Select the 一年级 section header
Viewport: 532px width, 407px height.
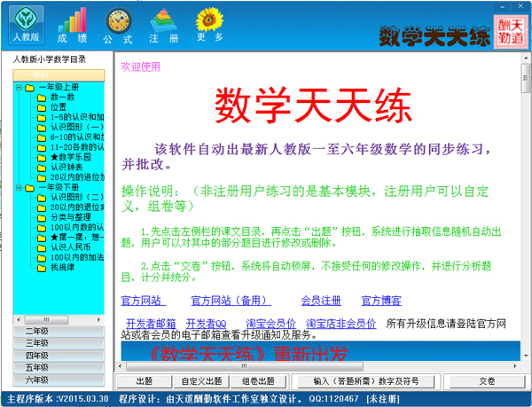click(59, 75)
